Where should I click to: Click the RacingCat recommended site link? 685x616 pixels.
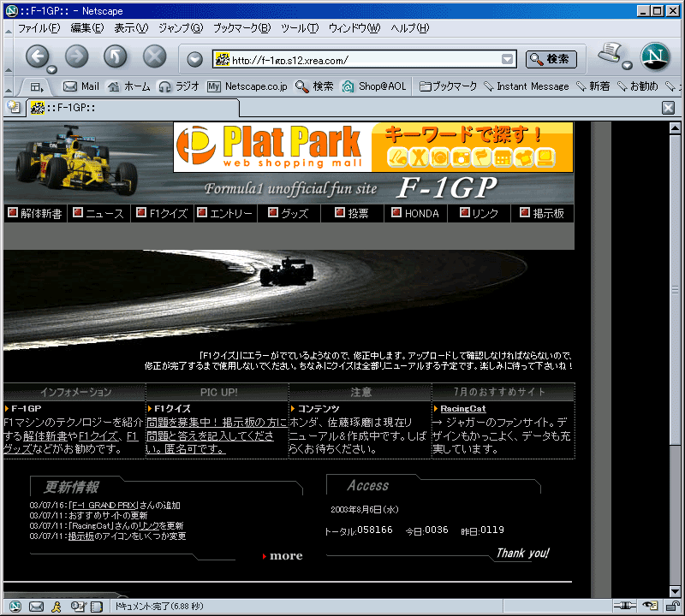click(462, 409)
